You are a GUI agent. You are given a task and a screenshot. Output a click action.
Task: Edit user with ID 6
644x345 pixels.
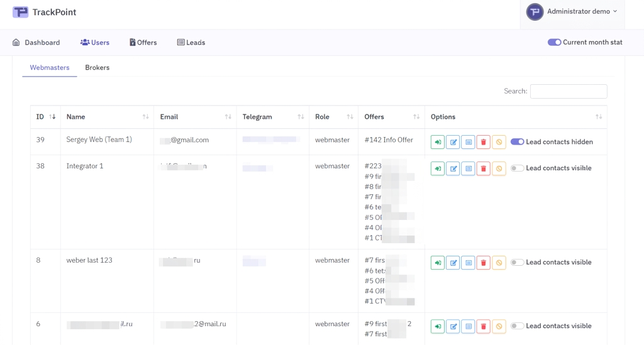[x=453, y=326]
